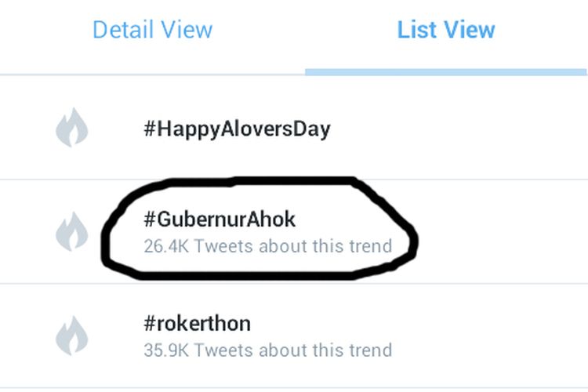Click the 26.4K tweet count number
The image size is (588, 392).
[x=165, y=246]
